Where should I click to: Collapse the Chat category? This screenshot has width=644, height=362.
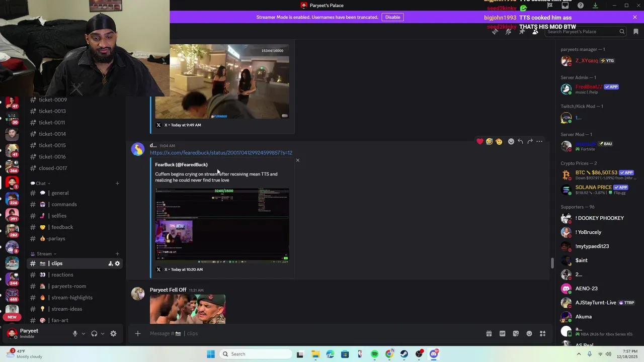tap(41, 184)
